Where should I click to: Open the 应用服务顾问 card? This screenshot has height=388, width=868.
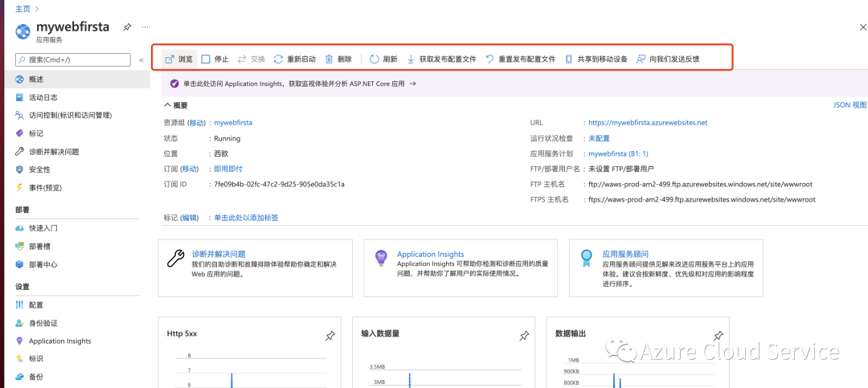coord(666,268)
